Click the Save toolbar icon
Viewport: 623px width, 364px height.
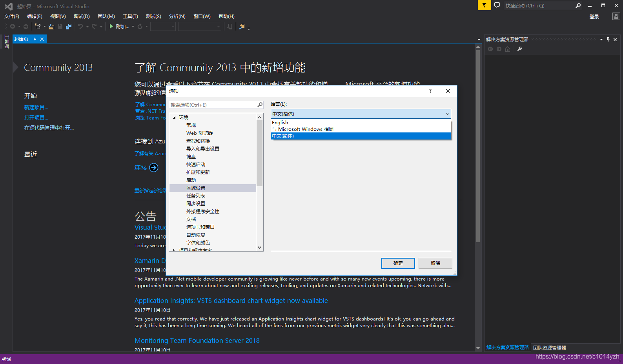(x=60, y=26)
